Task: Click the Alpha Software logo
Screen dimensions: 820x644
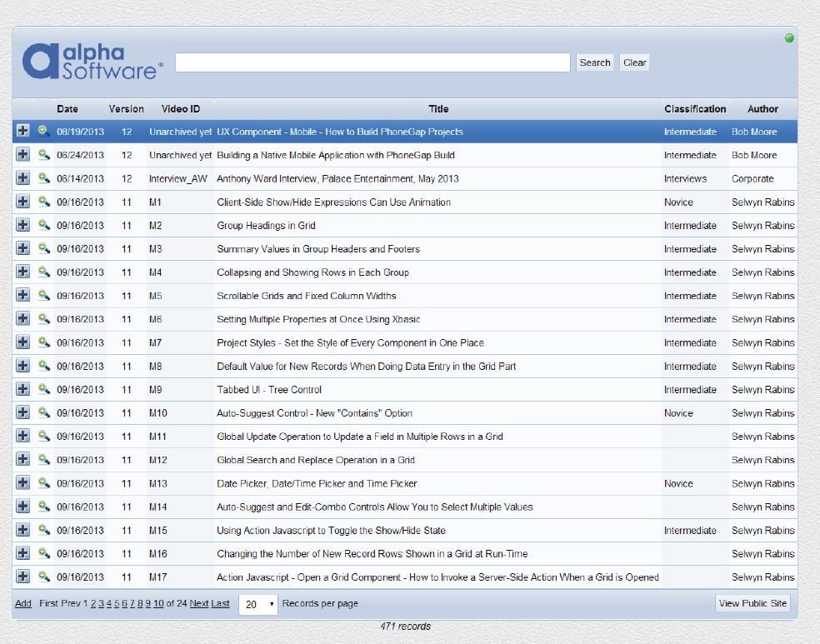Action: [92, 62]
